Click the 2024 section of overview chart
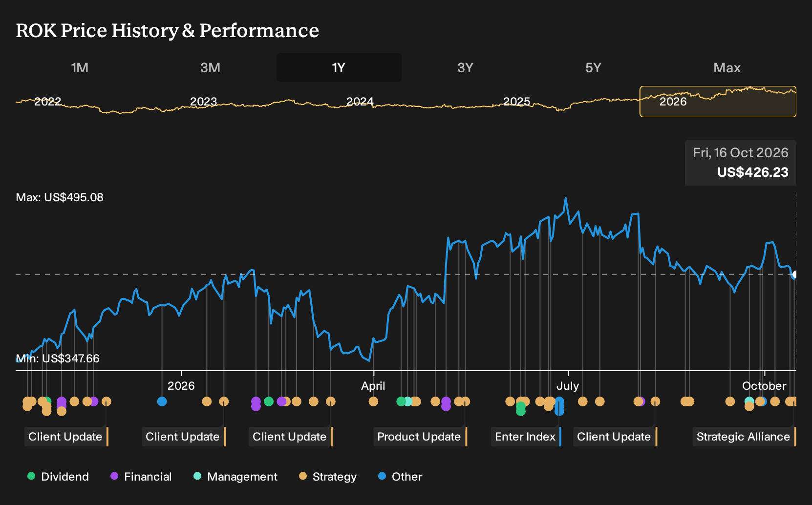The image size is (812, 505). 360,102
